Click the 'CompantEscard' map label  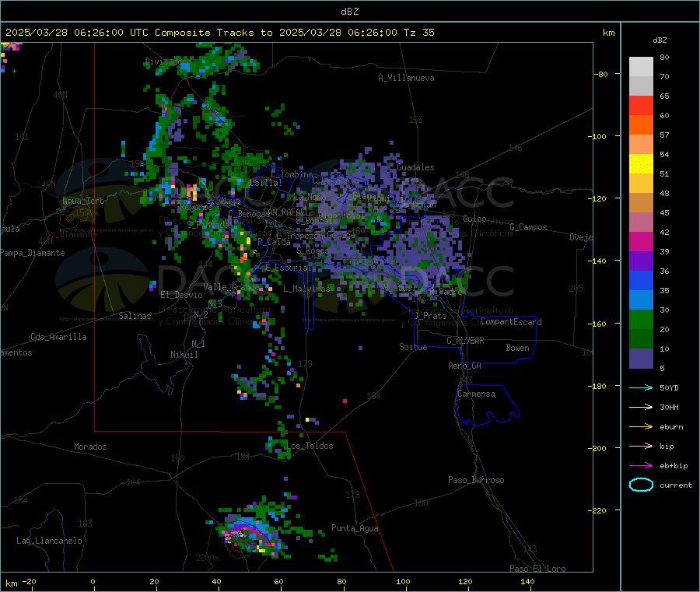(511, 321)
